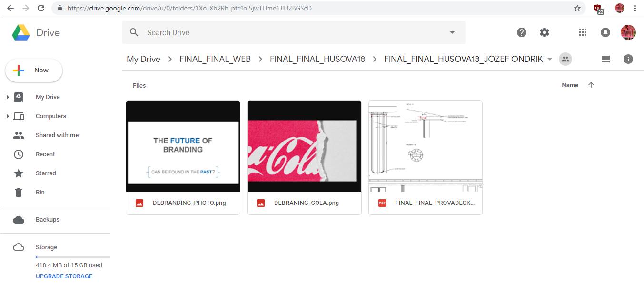Open search options dropdown arrow
The image size is (644, 305).
coord(452,32)
